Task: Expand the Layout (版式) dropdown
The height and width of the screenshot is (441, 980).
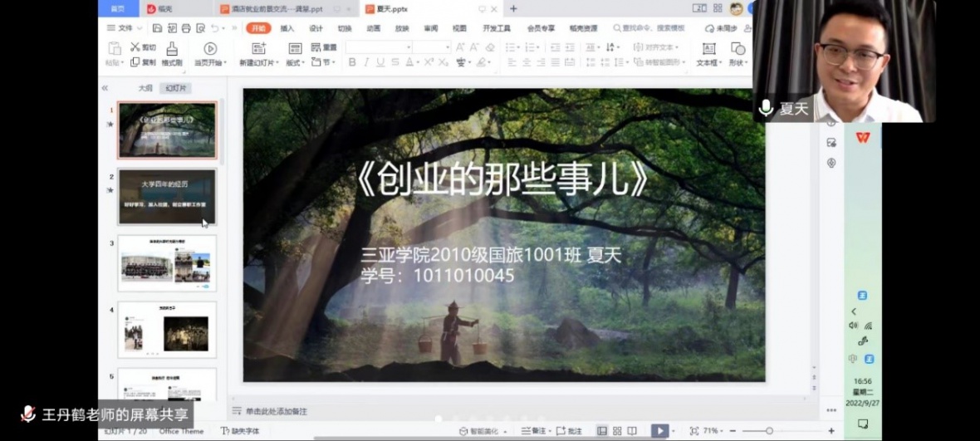Action: click(x=295, y=62)
